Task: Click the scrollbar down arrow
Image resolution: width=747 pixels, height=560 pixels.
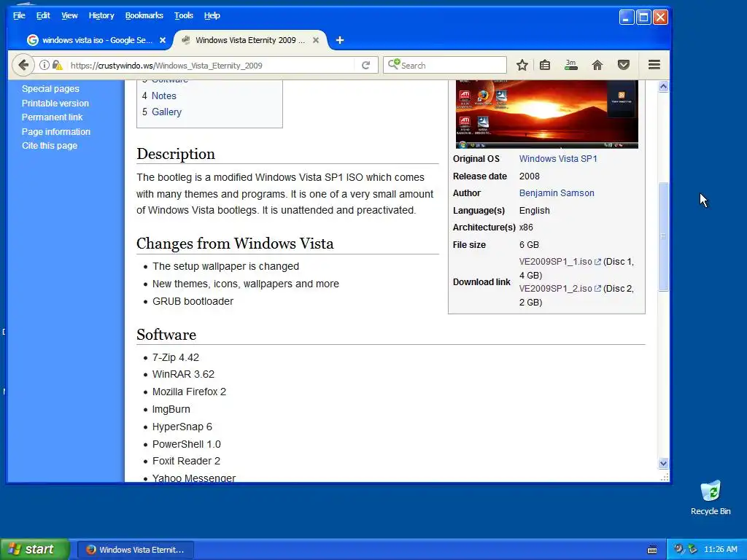Action: pos(663,463)
